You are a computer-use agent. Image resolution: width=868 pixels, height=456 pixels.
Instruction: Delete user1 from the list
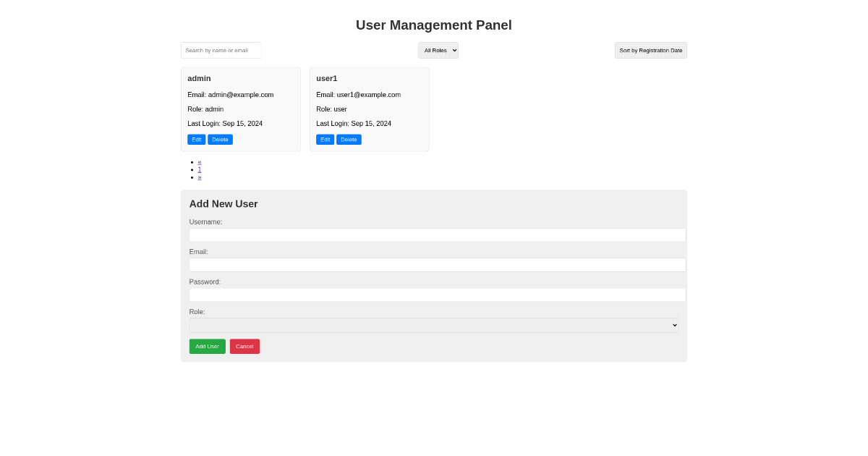point(349,139)
